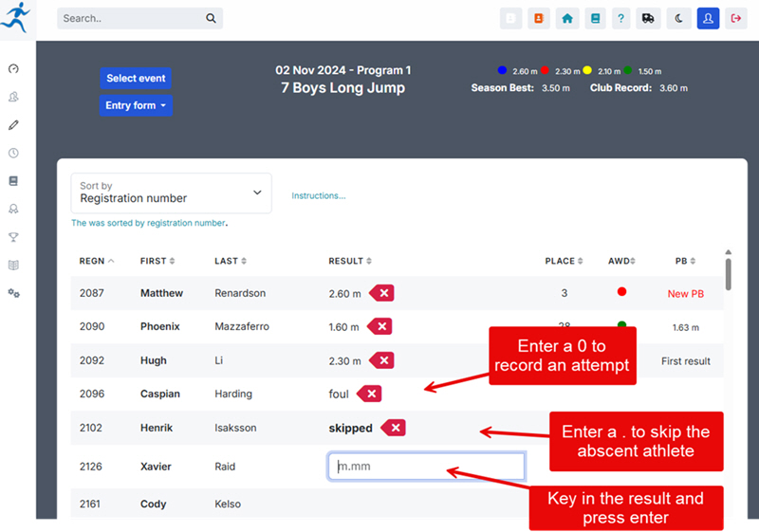Viewport: 759px width, 532px height.
Task: Click the pencil edit icon in sidebar
Action: click(14, 125)
